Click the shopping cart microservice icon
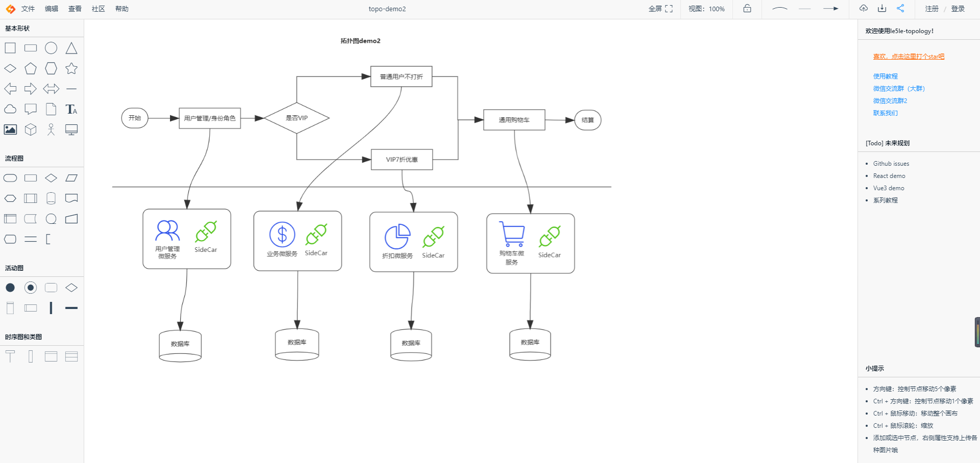 click(x=511, y=234)
